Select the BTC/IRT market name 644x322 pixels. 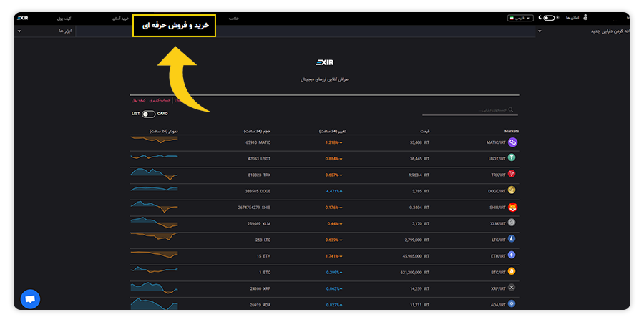[498, 273]
